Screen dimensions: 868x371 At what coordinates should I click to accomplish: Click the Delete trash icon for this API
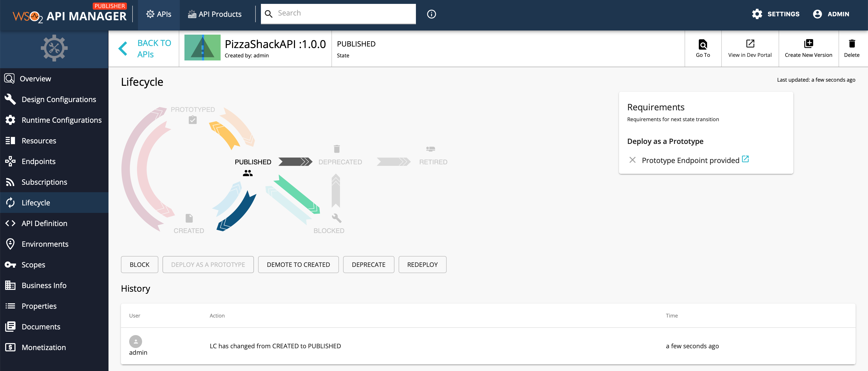(x=852, y=44)
